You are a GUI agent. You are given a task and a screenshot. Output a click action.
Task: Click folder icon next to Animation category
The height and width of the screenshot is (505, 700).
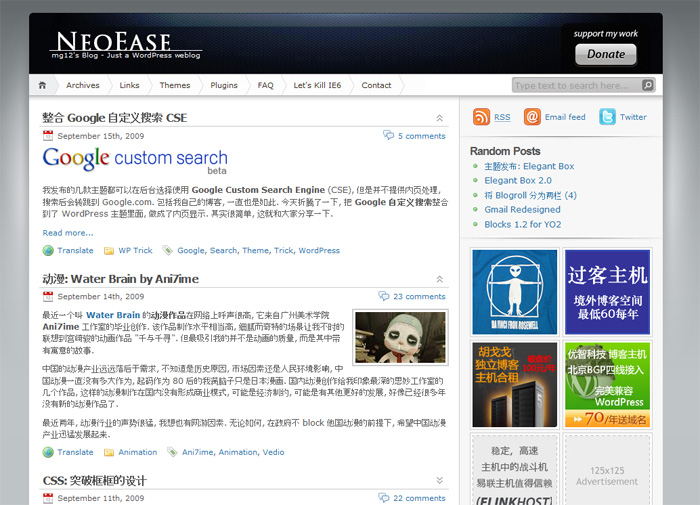108,453
